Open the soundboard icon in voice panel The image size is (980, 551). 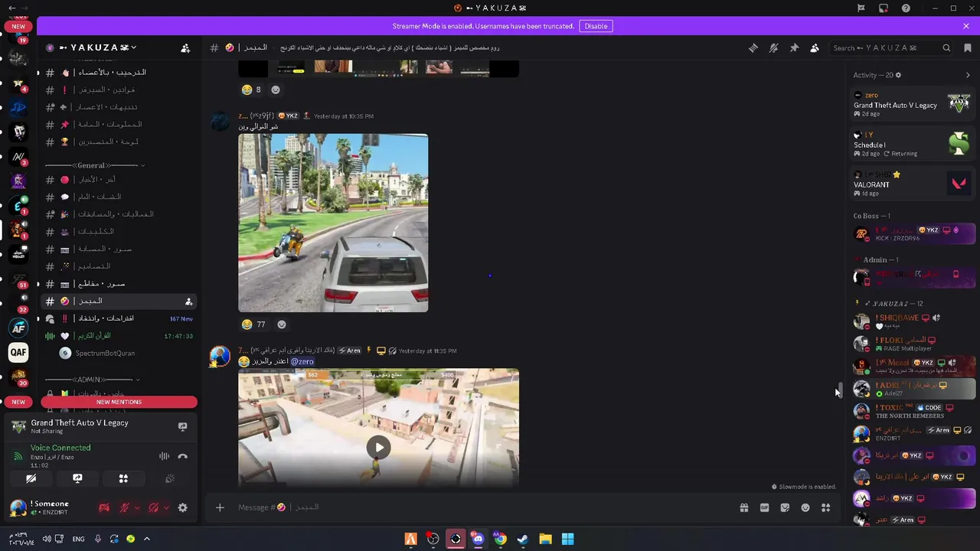169,478
